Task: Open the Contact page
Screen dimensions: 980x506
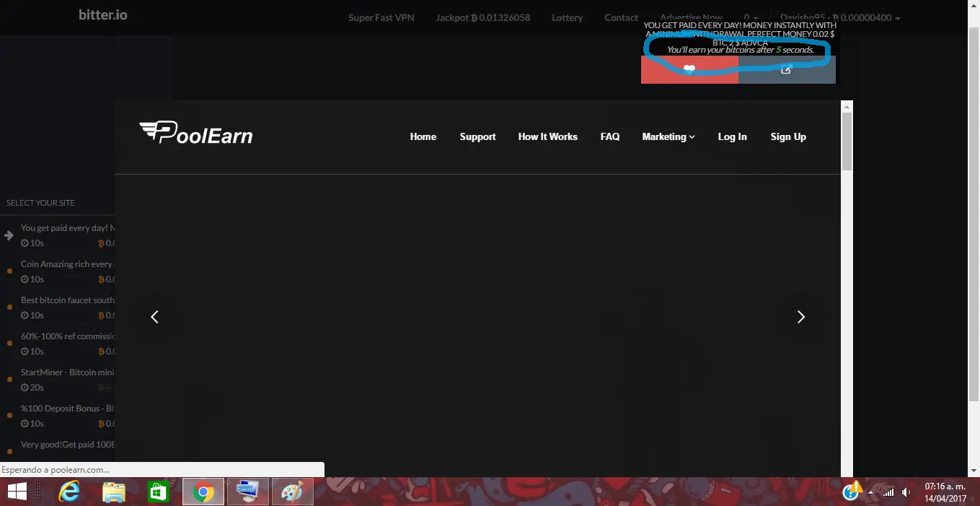Action: (621, 17)
